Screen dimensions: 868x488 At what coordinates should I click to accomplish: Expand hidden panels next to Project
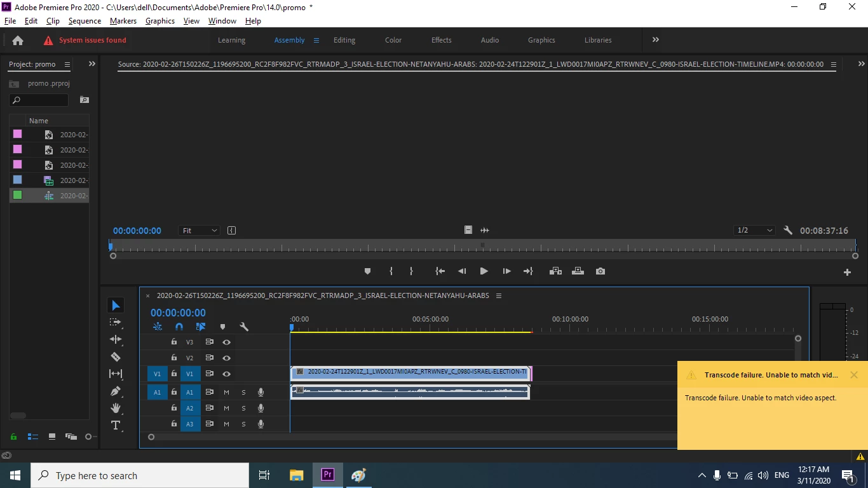click(92, 64)
